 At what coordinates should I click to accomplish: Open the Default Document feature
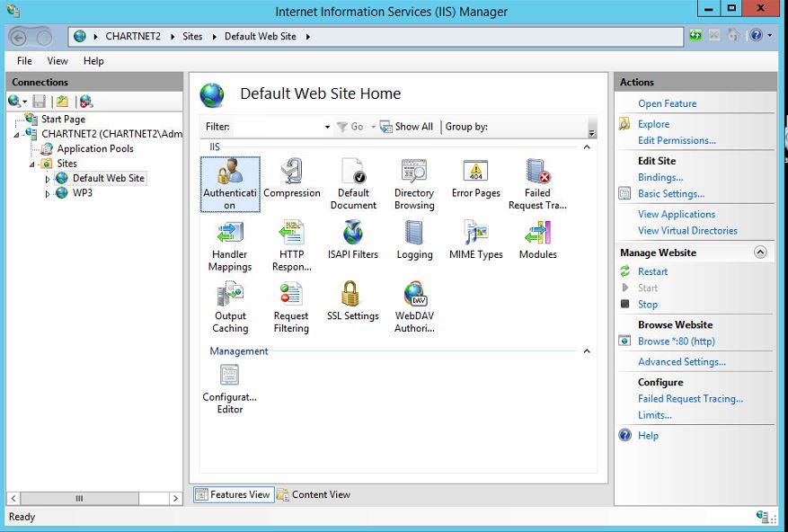[x=353, y=184]
